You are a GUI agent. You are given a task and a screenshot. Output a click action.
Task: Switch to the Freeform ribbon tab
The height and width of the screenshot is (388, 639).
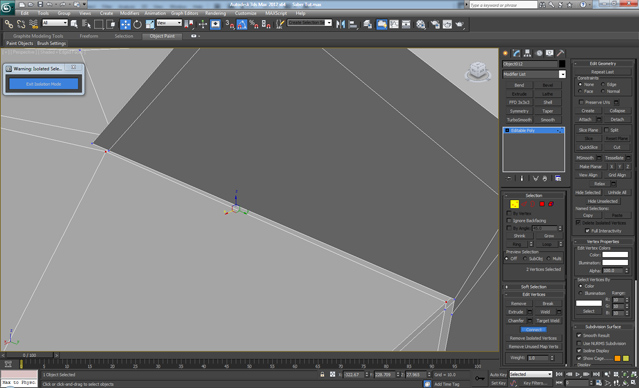pos(88,36)
